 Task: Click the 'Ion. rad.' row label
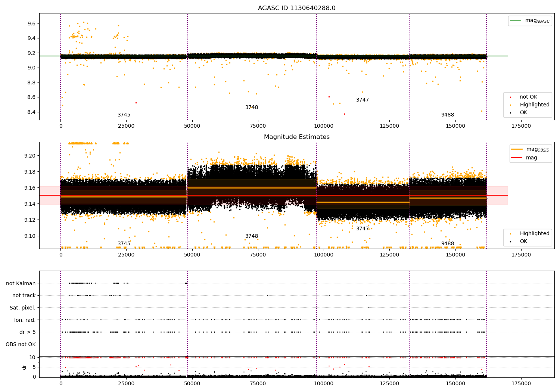click(25, 320)
